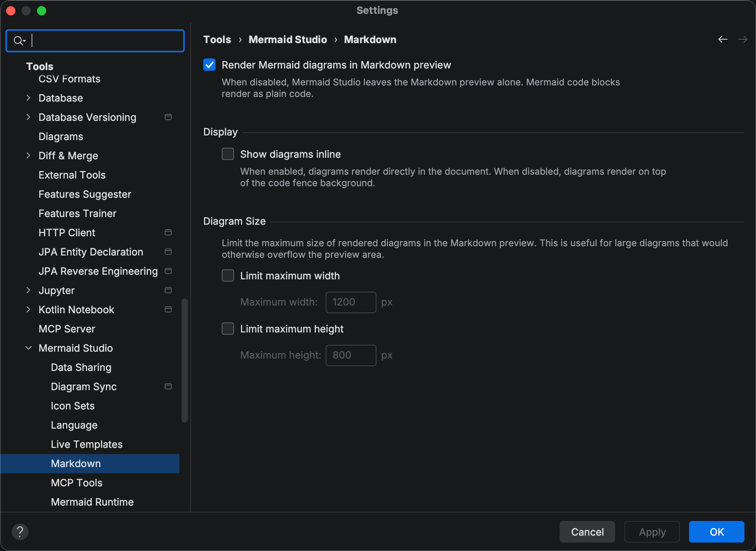Enable Show diagrams inline checkbox
Image resolution: width=756 pixels, height=551 pixels.
(228, 154)
